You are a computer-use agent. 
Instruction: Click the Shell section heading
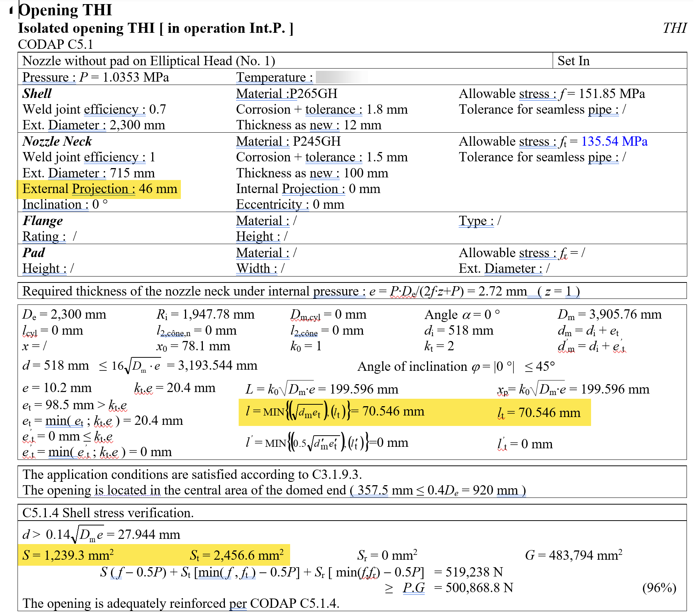pyautogui.click(x=37, y=94)
